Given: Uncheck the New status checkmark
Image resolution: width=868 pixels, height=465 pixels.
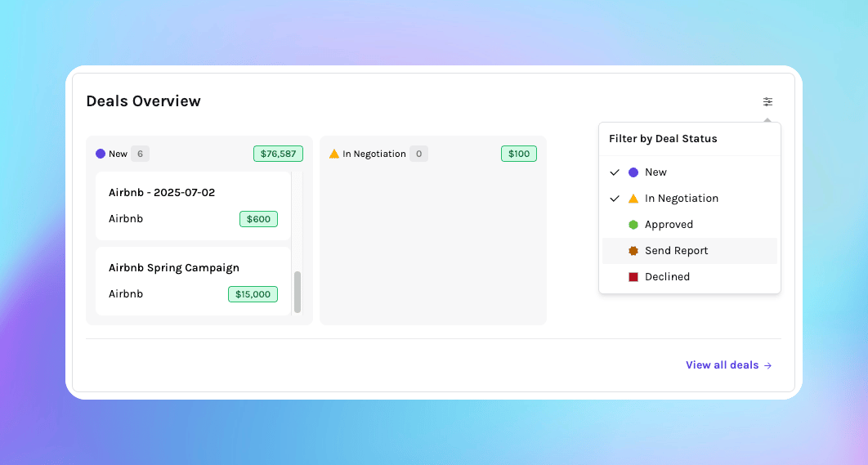Looking at the screenshot, I should click(615, 172).
